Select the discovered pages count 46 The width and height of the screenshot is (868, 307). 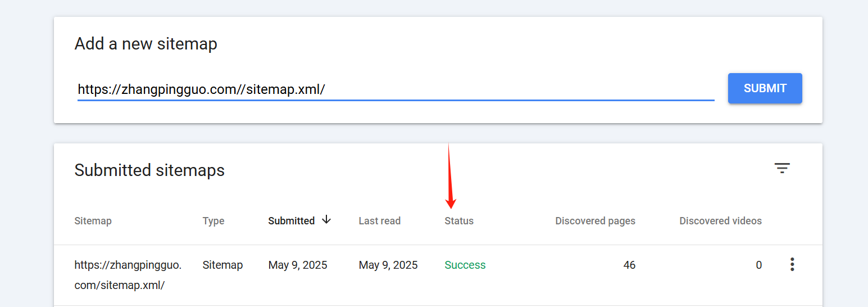(629, 265)
